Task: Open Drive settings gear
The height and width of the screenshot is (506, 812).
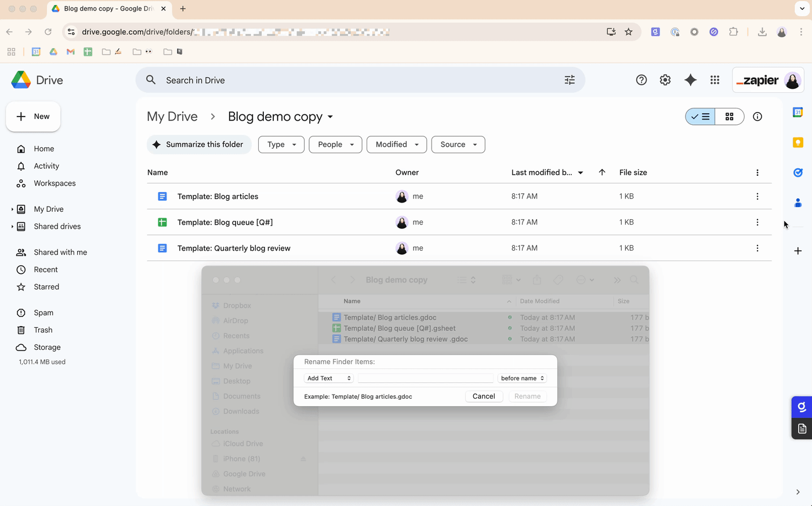Action: pyautogui.click(x=665, y=80)
